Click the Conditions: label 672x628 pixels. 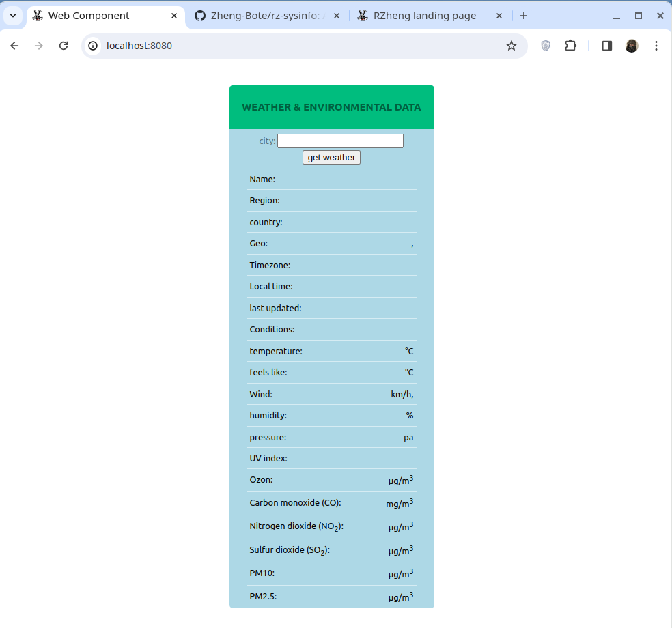coord(272,330)
